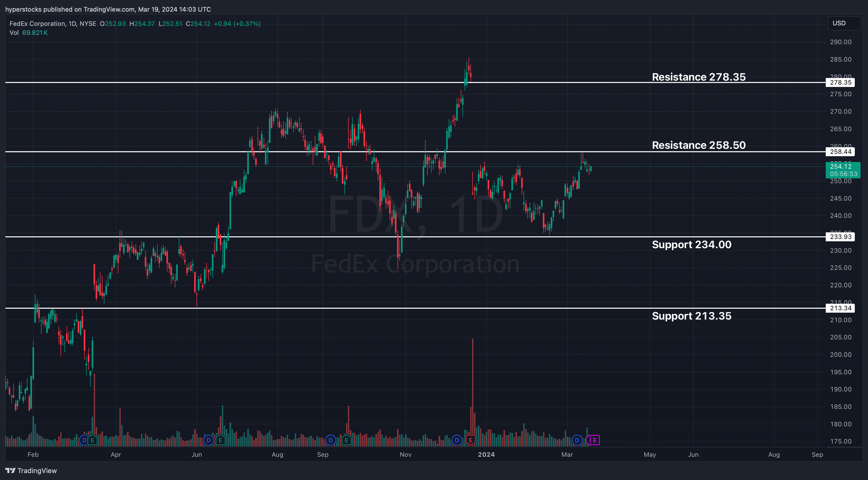Viewport: 868px width, 480px height.
Task: Click the 233.93 price axis label
Action: pyautogui.click(x=840, y=237)
